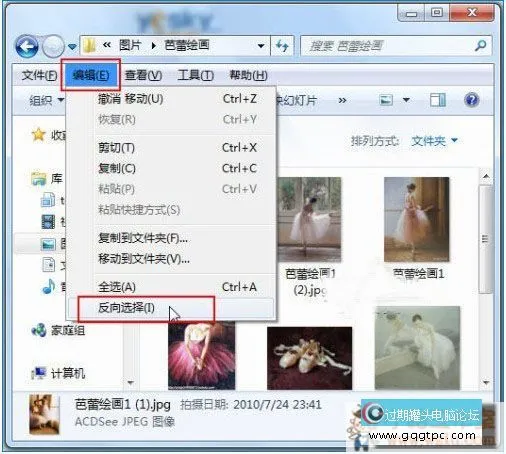This screenshot has width=506, height=454.
Task: Click the pictures library icon in sidebar
Action: [48, 244]
